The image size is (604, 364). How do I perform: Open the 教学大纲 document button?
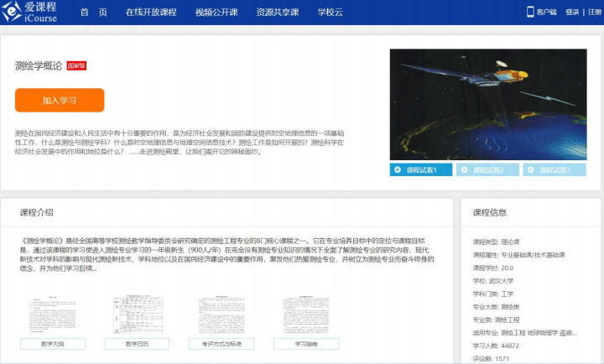pyautogui.click(x=53, y=344)
